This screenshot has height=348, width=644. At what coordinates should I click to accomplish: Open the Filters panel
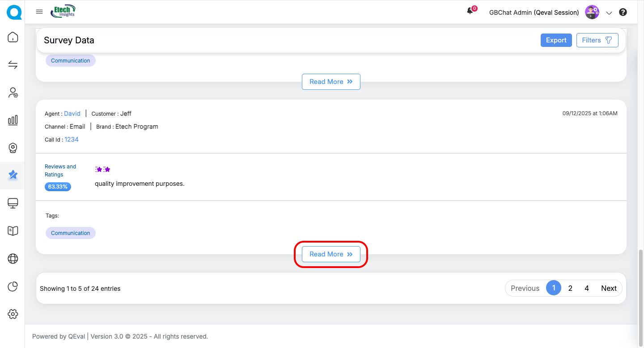click(597, 40)
